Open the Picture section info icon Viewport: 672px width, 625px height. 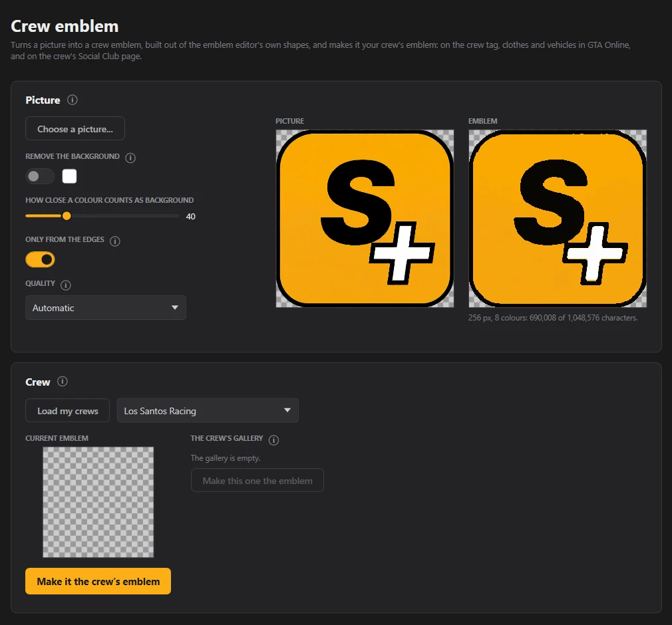pos(73,100)
